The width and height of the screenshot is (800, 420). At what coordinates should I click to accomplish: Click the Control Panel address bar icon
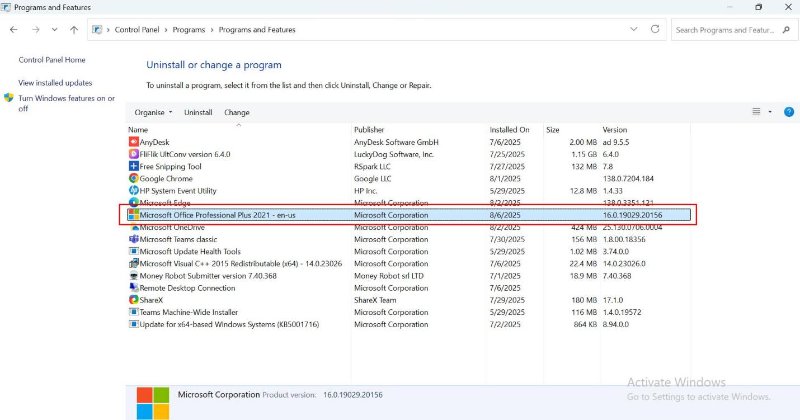point(97,30)
